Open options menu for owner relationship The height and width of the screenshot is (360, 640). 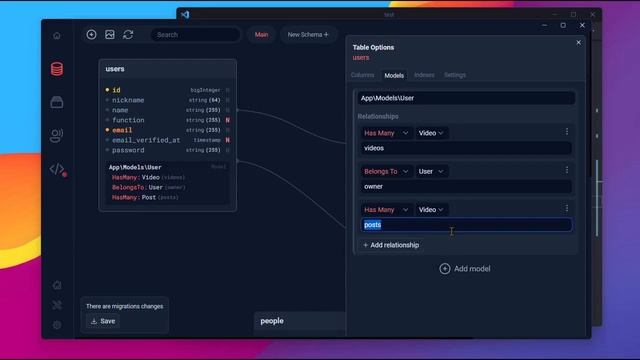click(567, 170)
